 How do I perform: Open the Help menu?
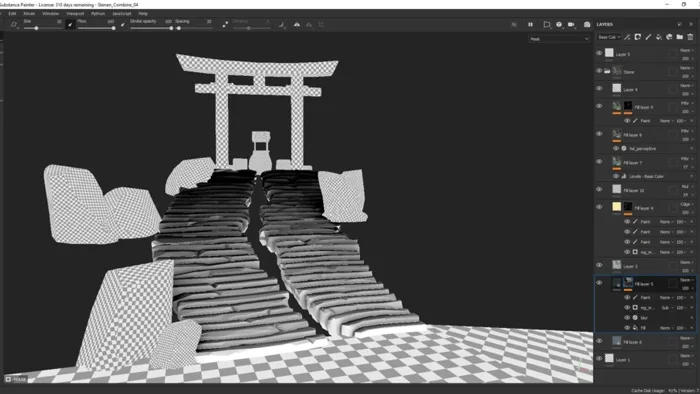143,13
